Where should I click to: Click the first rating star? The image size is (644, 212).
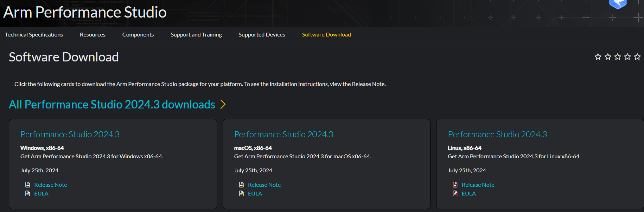[x=598, y=57]
